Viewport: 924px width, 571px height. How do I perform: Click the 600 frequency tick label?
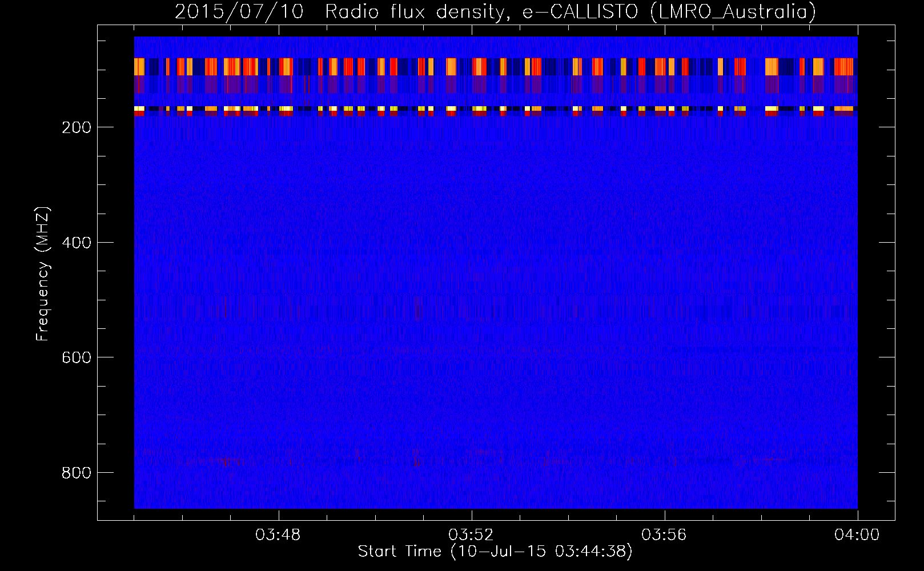[77, 357]
